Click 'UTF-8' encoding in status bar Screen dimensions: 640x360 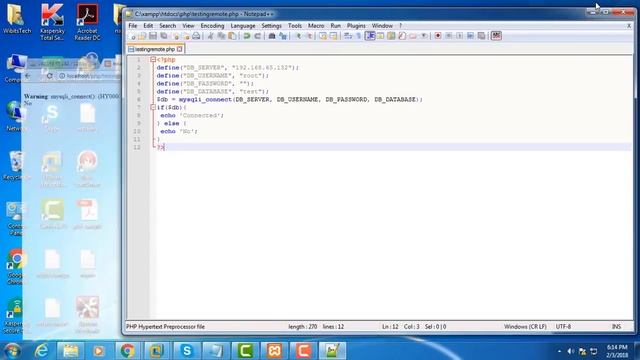(x=563, y=327)
